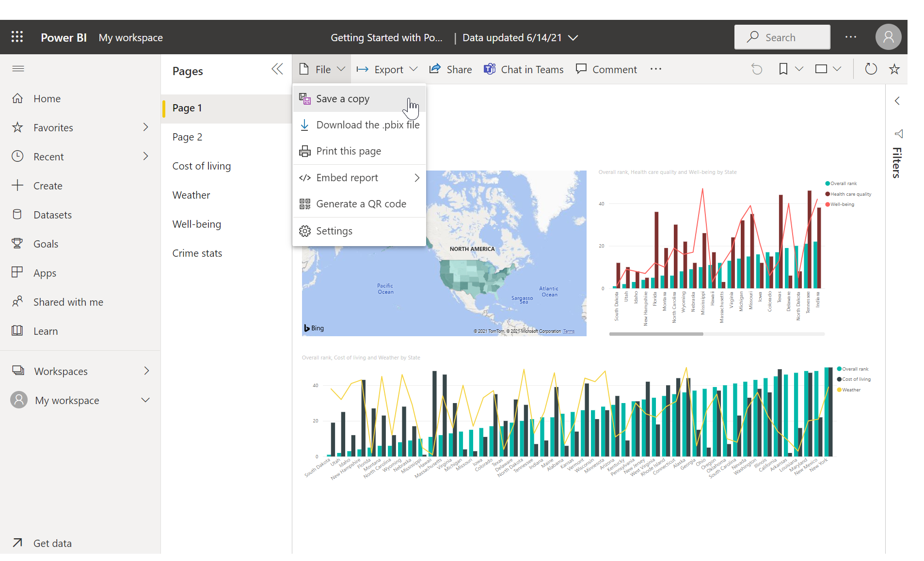Image resolution: width=924 pixels, height=561 pixels.
Task: Expand the Embed report submenu
Action: (359, 178)
